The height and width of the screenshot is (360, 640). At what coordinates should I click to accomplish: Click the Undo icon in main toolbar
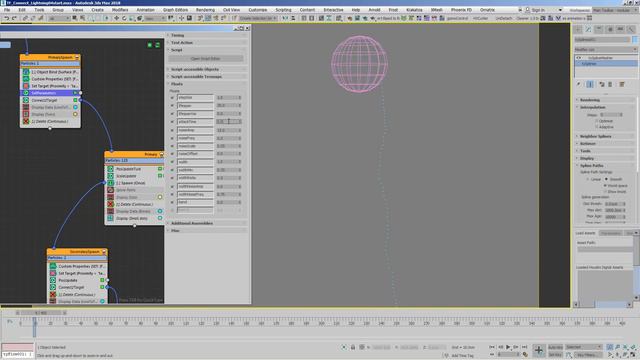[7, 18]
